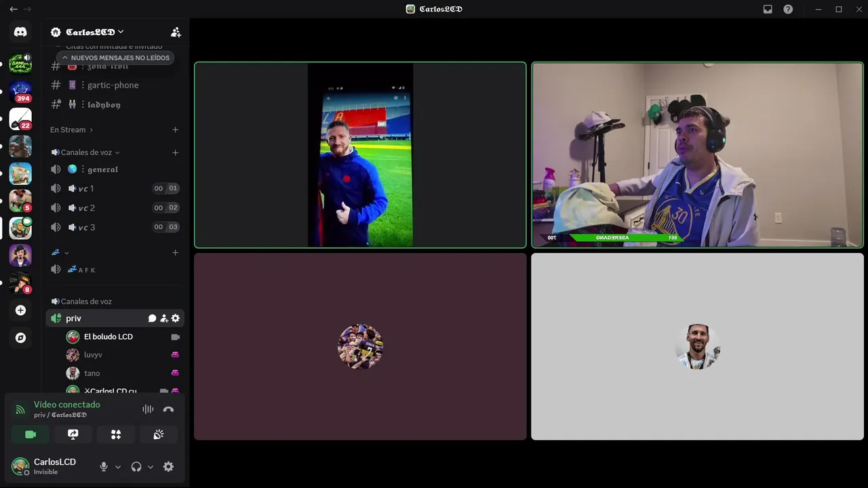Deafen with the headphones icon
868x488 pixels.
click(x=136, y=466)
